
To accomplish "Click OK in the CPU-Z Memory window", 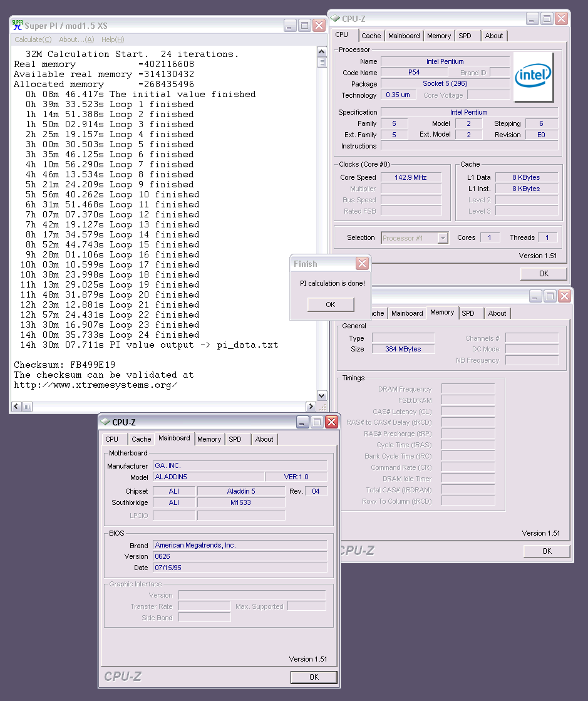I will [x=547, y=551].
